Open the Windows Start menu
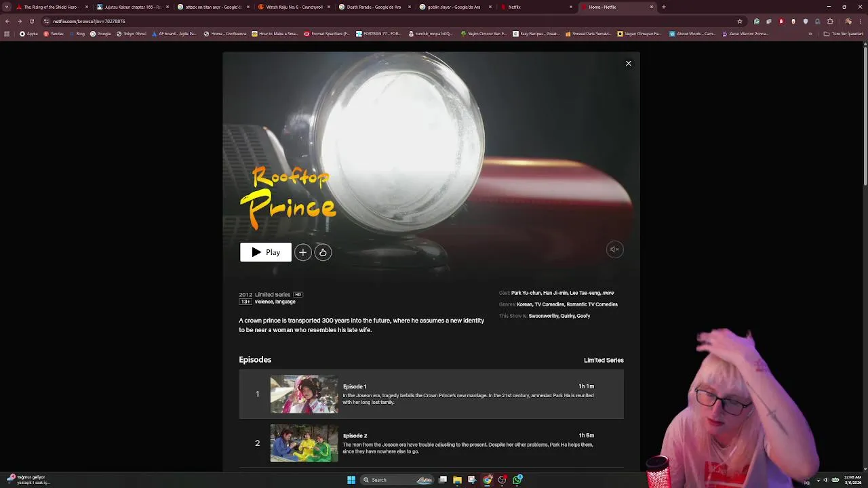868x488 pixels. click(351, 480)
